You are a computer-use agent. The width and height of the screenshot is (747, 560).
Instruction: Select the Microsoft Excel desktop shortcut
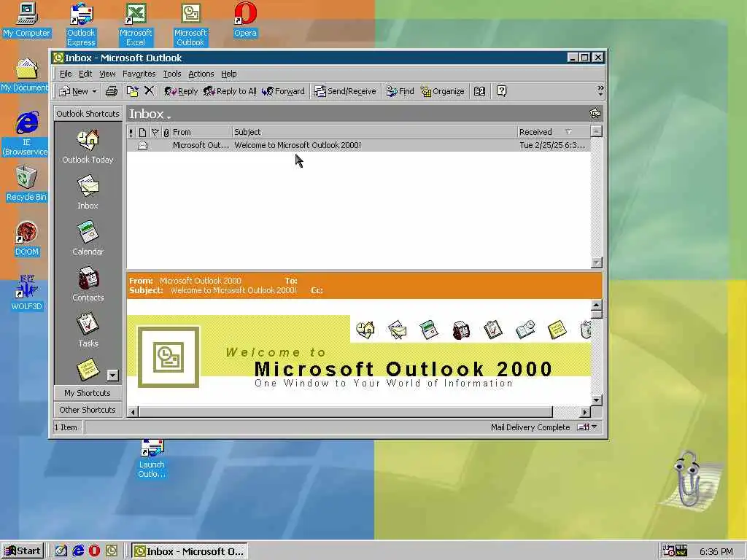(135, 24)
